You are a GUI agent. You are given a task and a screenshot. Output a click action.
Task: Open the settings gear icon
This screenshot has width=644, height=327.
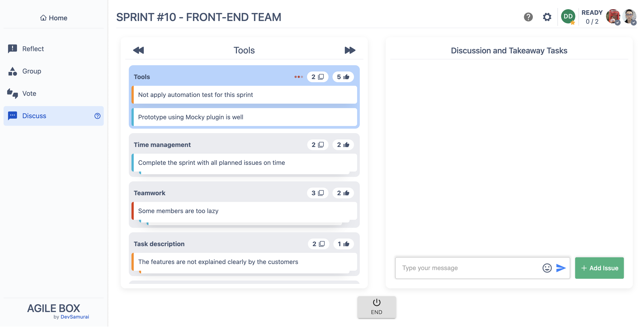(x=547, y=17)
